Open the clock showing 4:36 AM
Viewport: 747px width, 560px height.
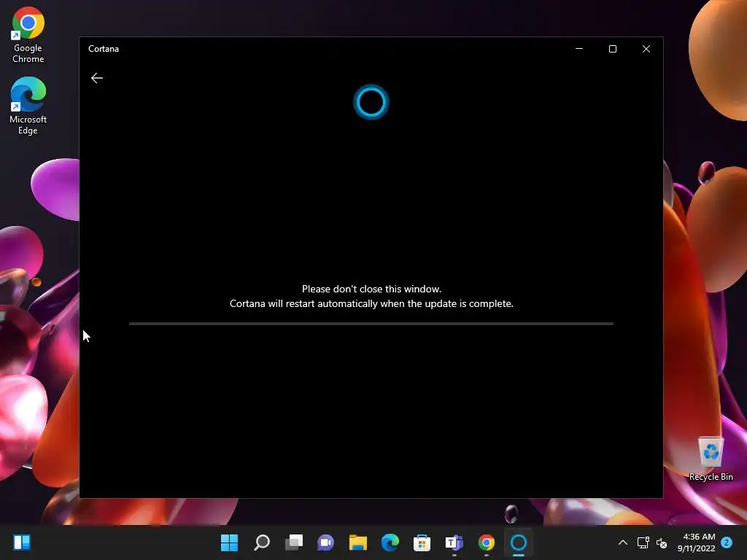click(x=697, y=542)
